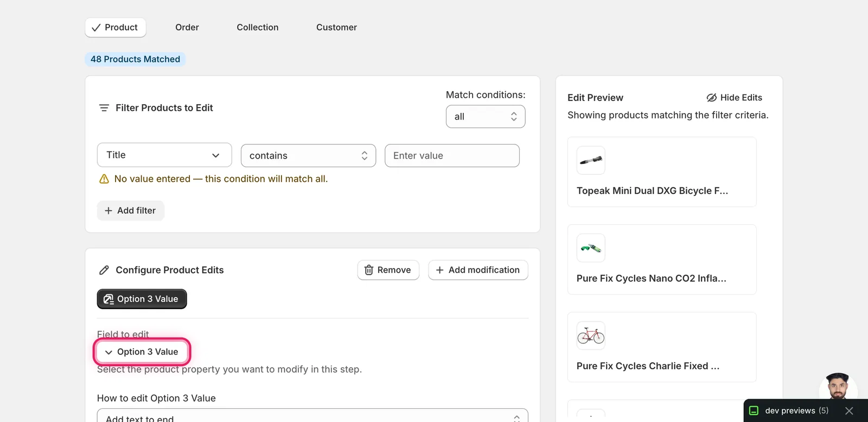Click the Topeak Mini Dual DXG pump thumbnail

pos(591,160)
